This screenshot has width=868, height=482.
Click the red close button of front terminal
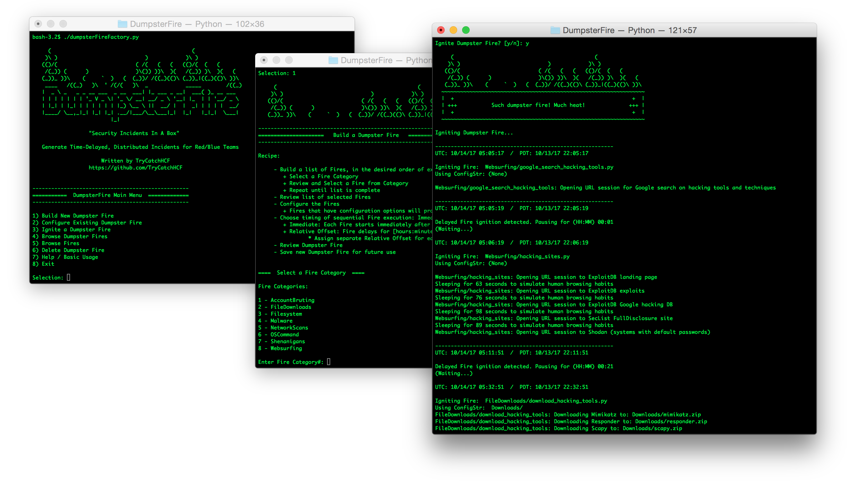[x=441, y=30]
